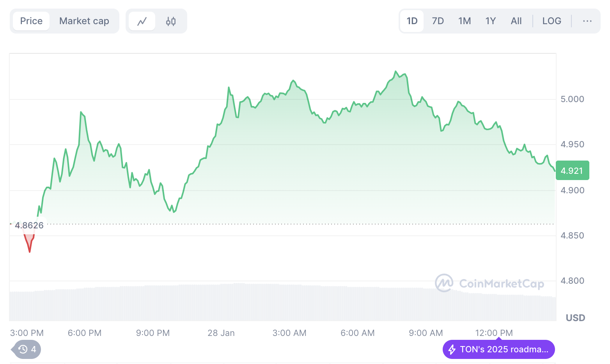Show All time price history

pyautogui.click(x=516, y=21)
